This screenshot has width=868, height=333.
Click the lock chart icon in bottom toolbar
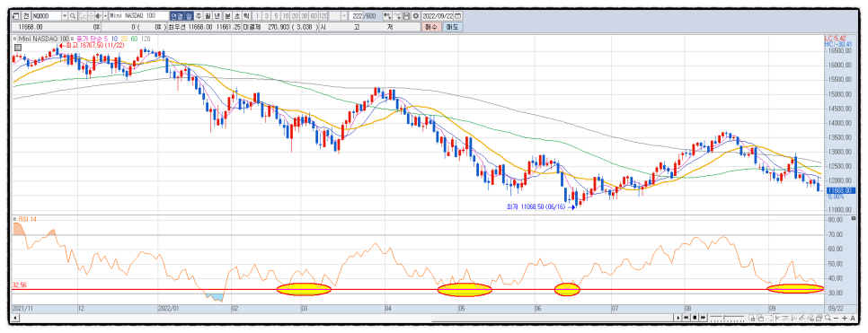[x=752, y=318]
